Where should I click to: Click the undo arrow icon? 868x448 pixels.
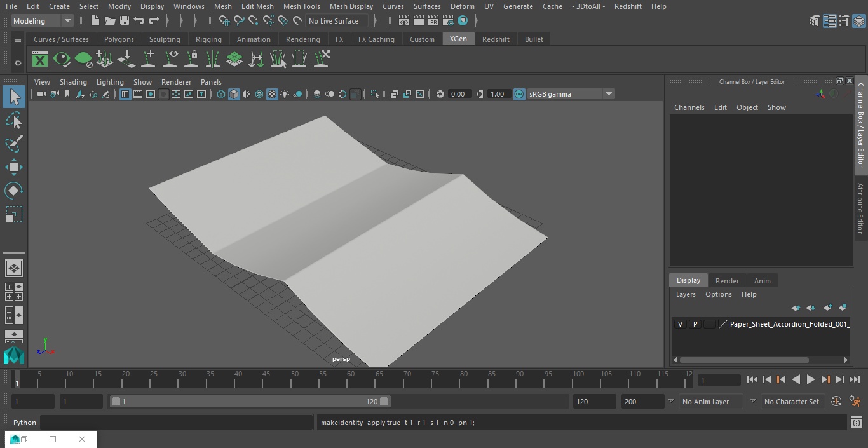pos(139,21)
